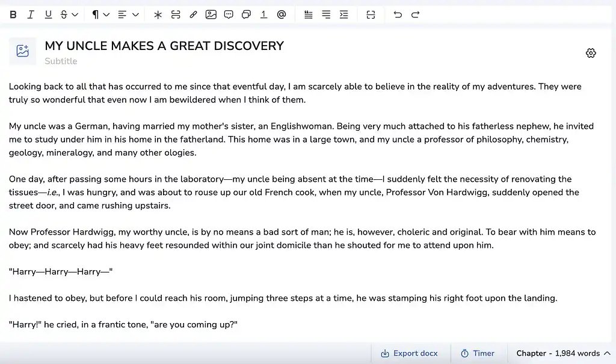The height and width of the screenshot is (364, 616).
Task: Insert a scene break with asterisk icon
Action: click(x=158, y=14)
